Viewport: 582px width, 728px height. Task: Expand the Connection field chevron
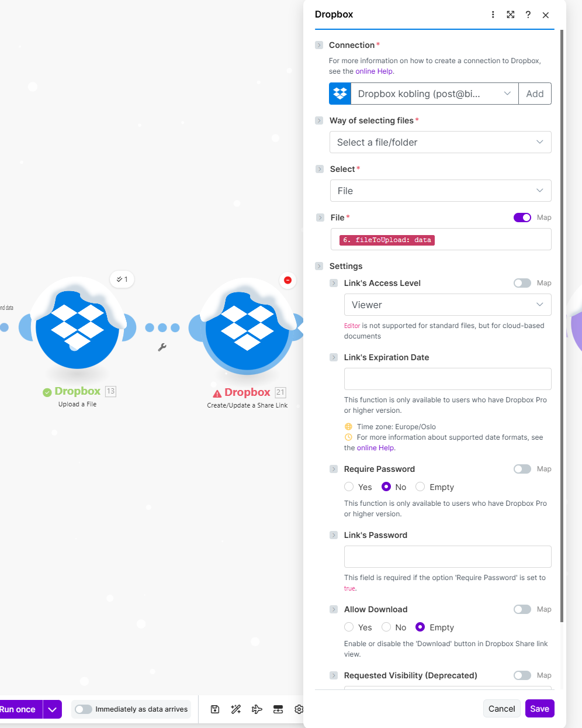(x=319, y=45)
